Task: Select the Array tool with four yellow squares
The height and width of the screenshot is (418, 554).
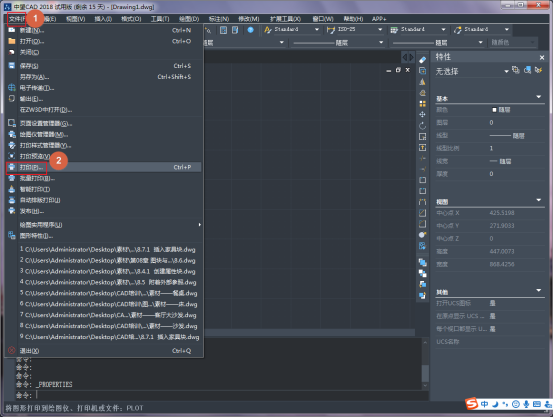Action: (422, 104)
